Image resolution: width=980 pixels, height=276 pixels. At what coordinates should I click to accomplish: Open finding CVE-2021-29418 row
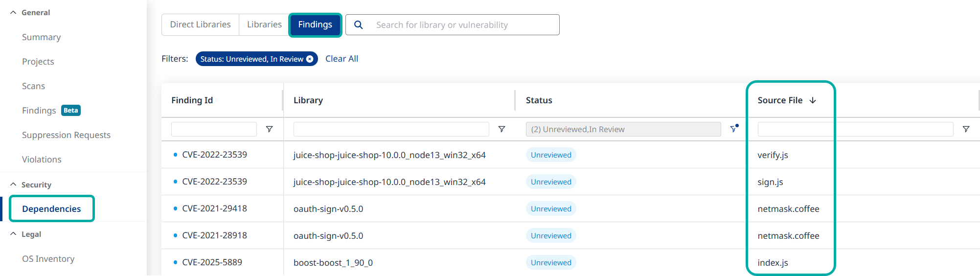point(214,208)
